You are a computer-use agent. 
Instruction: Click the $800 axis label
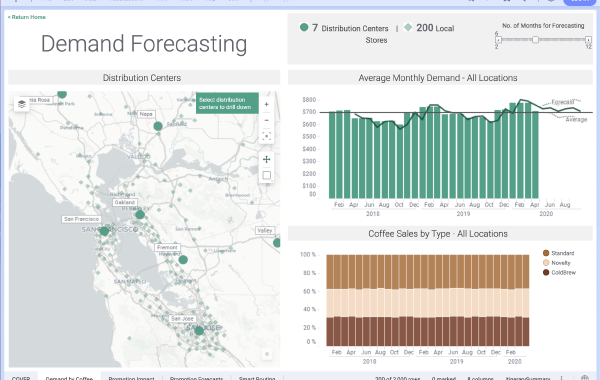coord(309,100)
